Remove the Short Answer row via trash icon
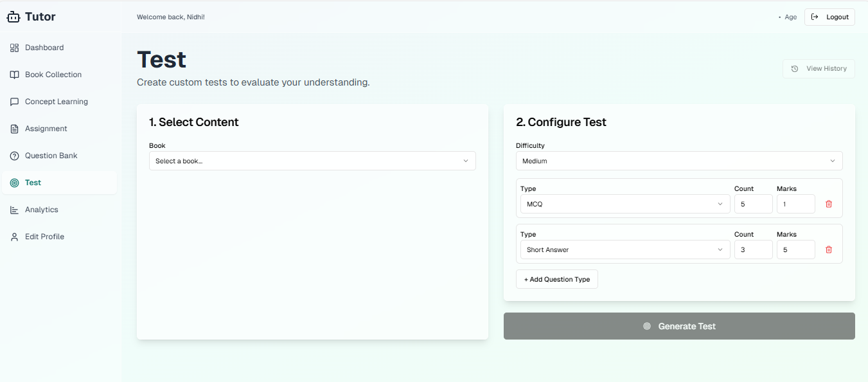The width and height of the screenshot is (868, 382). (x=829, y=249)
